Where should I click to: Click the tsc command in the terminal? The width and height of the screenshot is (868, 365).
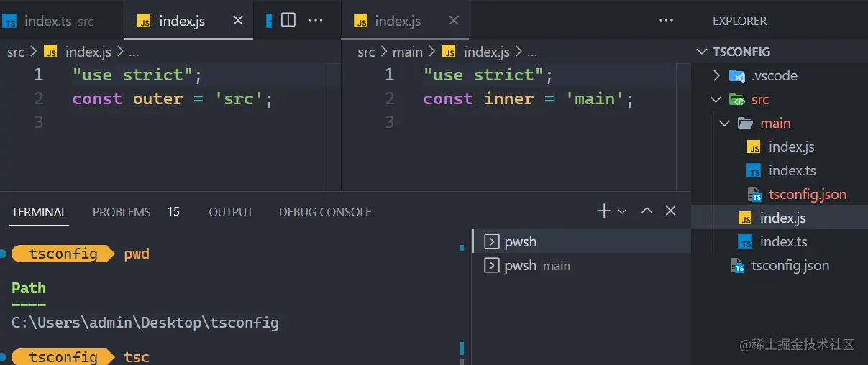(x=137, y=356)
